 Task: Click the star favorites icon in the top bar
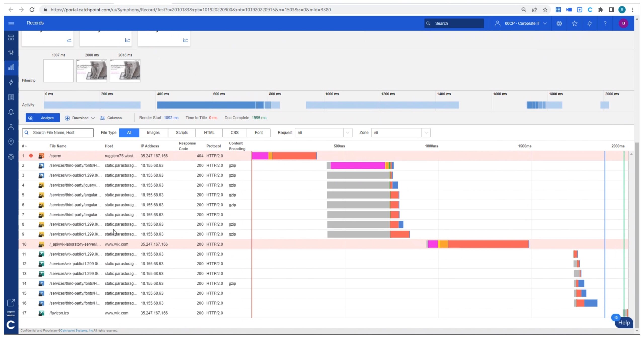(x=574, y=23)
